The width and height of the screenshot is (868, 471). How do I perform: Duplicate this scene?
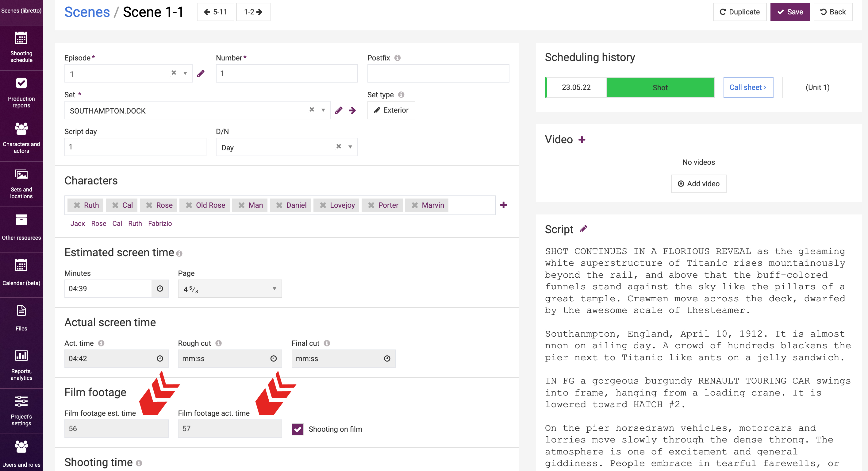739,12
